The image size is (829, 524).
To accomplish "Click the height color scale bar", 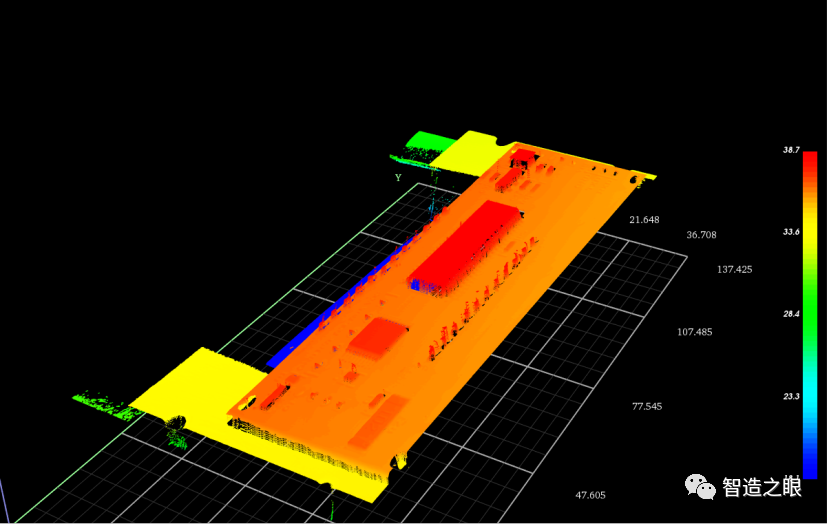I will (x=809, y=315).
